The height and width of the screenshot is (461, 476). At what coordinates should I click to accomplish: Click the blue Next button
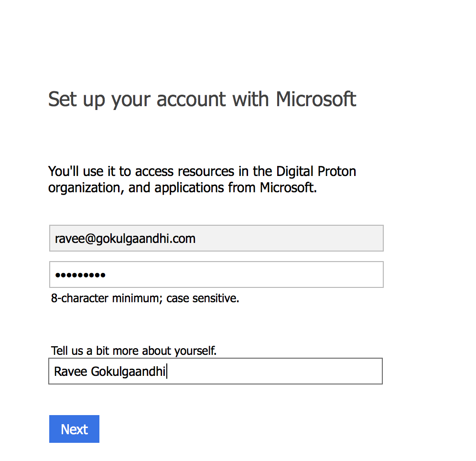[74, 429]
